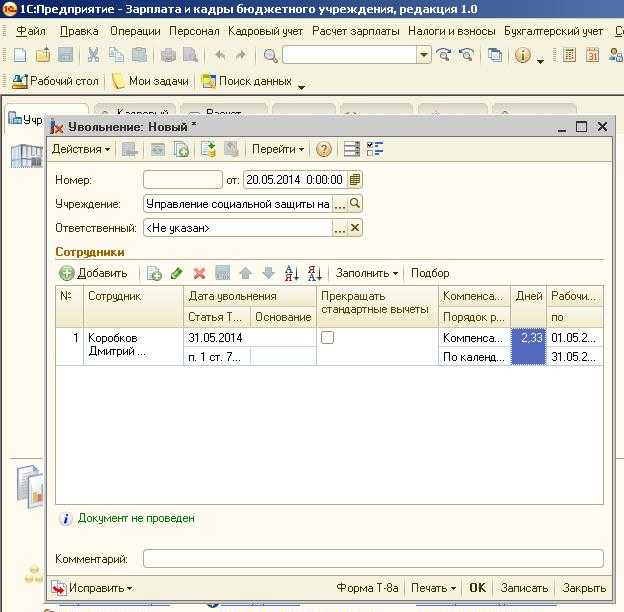Move row up arrow icon

[x=246, y=273]
